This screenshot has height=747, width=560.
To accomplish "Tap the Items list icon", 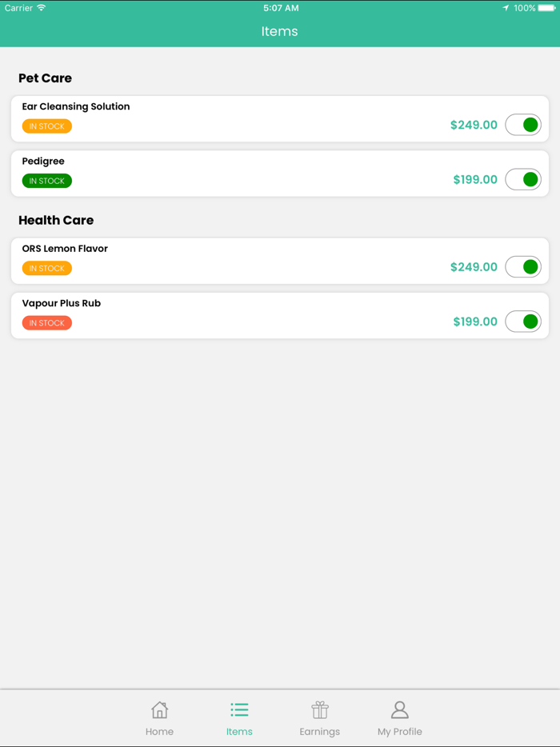I will click(239, 709).
